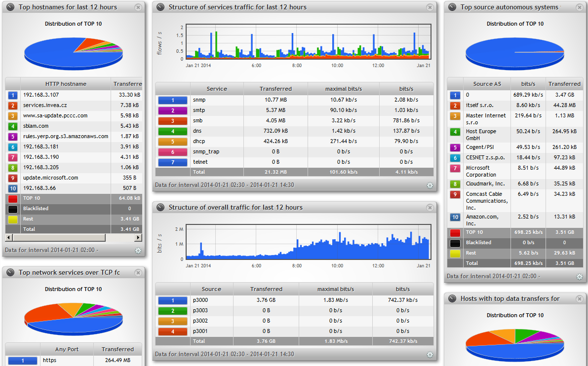Click the Host Europe GmbH source AS
The height and width of the screenshot is (366, 588).
pos(481,135)
